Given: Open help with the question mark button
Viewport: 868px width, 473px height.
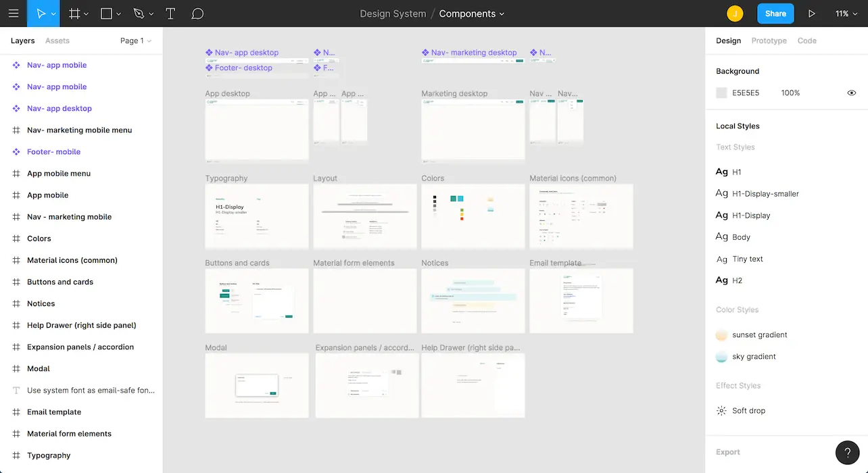Looking at the screenshot, I should click(848, 452).
